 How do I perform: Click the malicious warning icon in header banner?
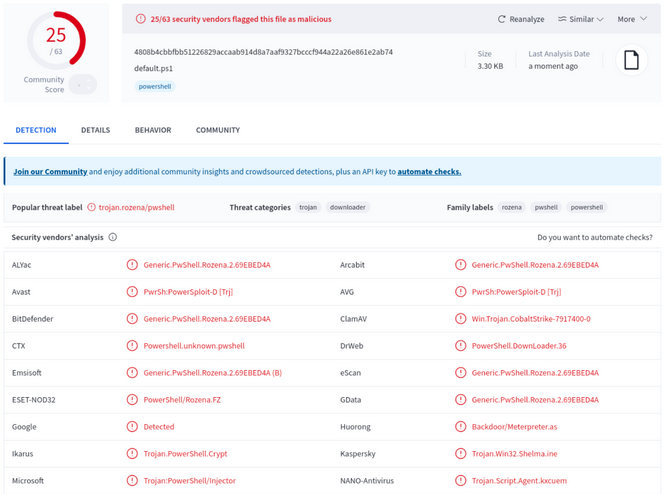click(x=141, y=19)
